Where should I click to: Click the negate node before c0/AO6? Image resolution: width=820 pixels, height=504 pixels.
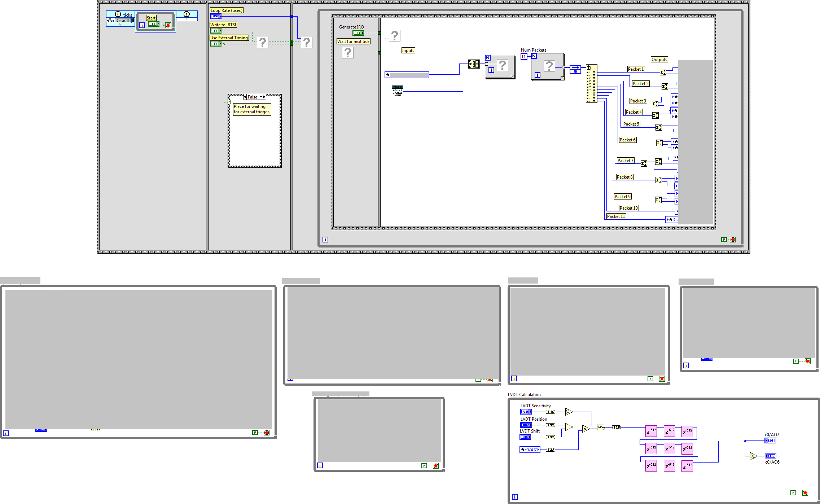click(x=753, y=456)
